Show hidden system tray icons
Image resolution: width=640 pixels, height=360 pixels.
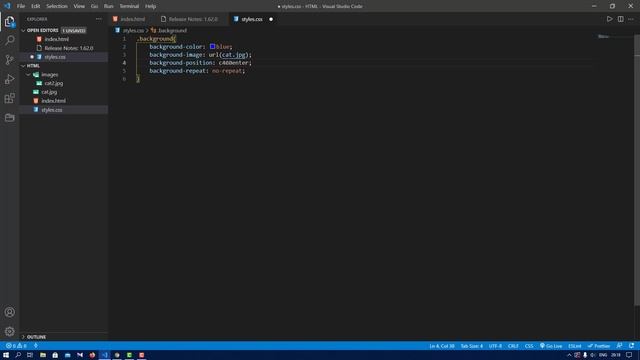coord(569,355)
